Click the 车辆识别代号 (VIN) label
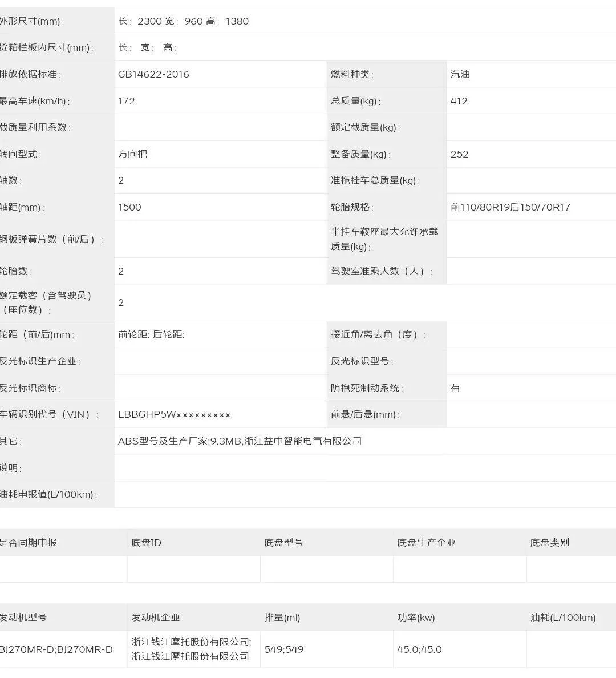 click(49, 415)
